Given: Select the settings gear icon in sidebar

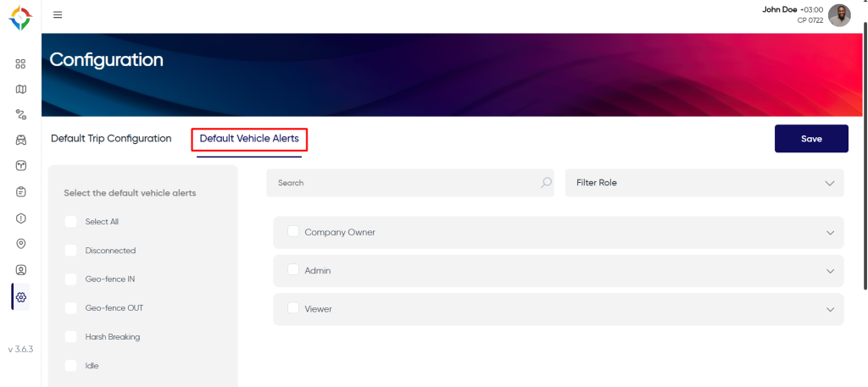Looking at the screenshot, I should [20, 297].
